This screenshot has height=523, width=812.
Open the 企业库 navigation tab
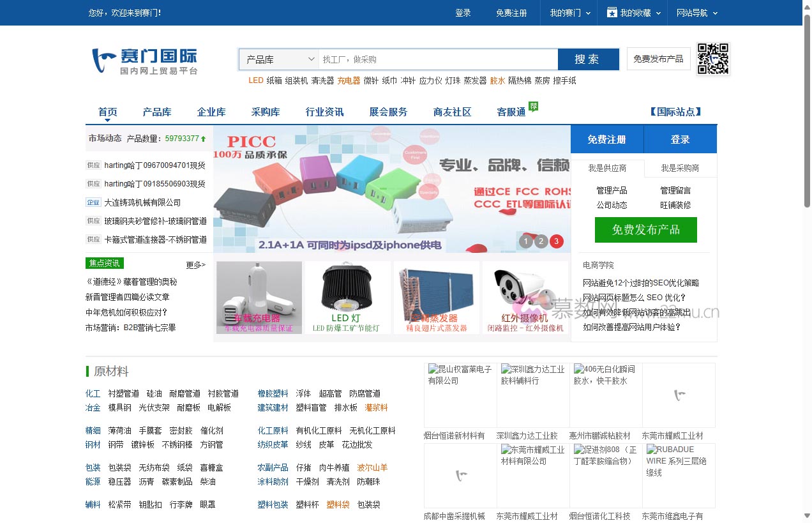pos(211,112)
